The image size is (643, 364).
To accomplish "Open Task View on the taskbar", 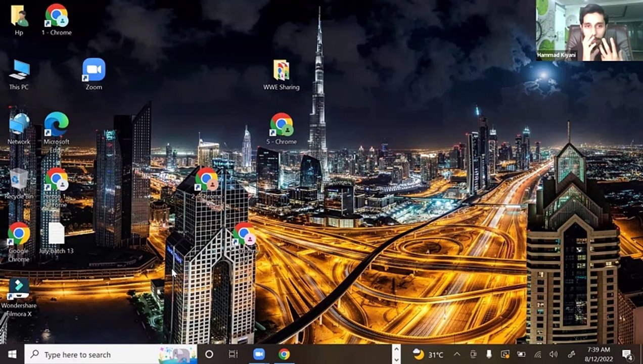I will pyautogui.click(x=233, y=354).
